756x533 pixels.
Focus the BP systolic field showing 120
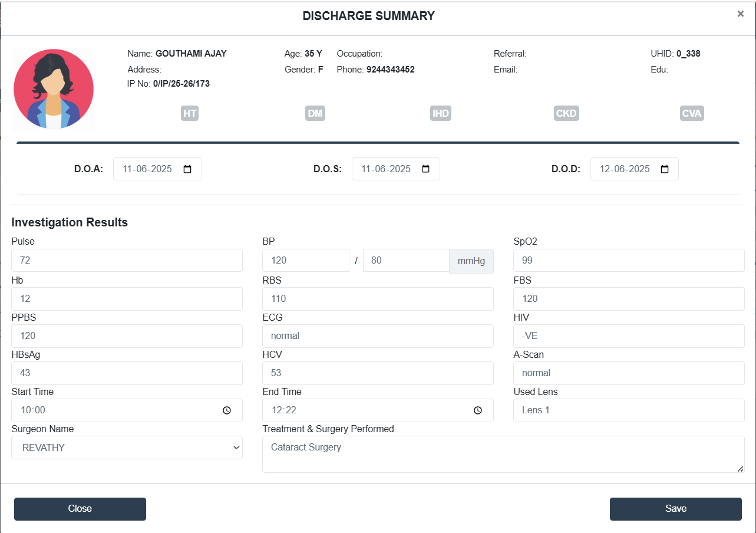[x=305, y=260]
